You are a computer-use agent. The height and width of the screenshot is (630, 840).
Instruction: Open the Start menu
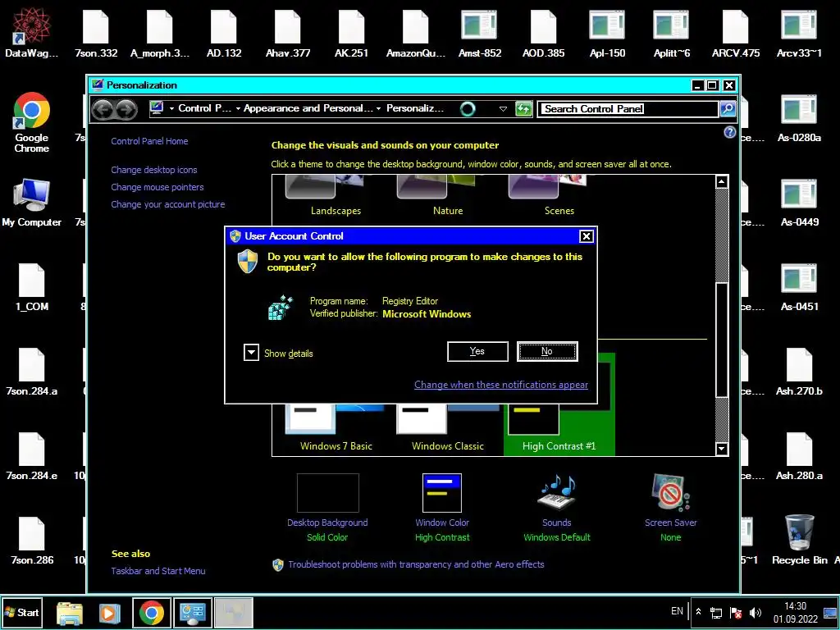click(21, 612)
